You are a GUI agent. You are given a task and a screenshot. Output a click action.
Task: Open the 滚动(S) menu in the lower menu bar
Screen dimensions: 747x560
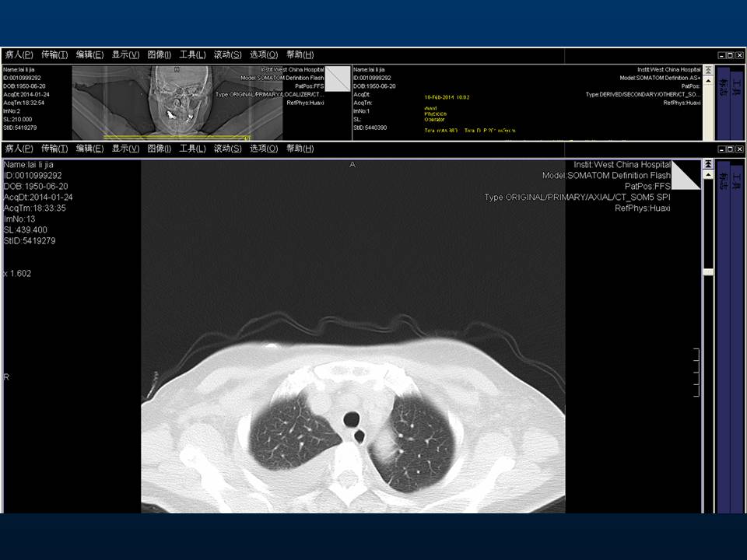click(x=227, y=148)
